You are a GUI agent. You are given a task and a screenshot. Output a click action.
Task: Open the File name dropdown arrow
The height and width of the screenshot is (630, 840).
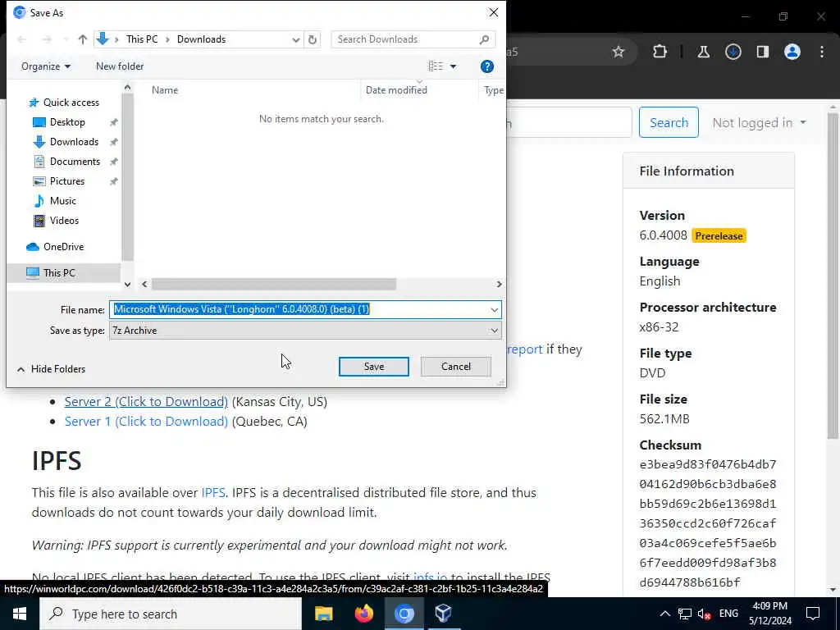click(x=494, y=309)
